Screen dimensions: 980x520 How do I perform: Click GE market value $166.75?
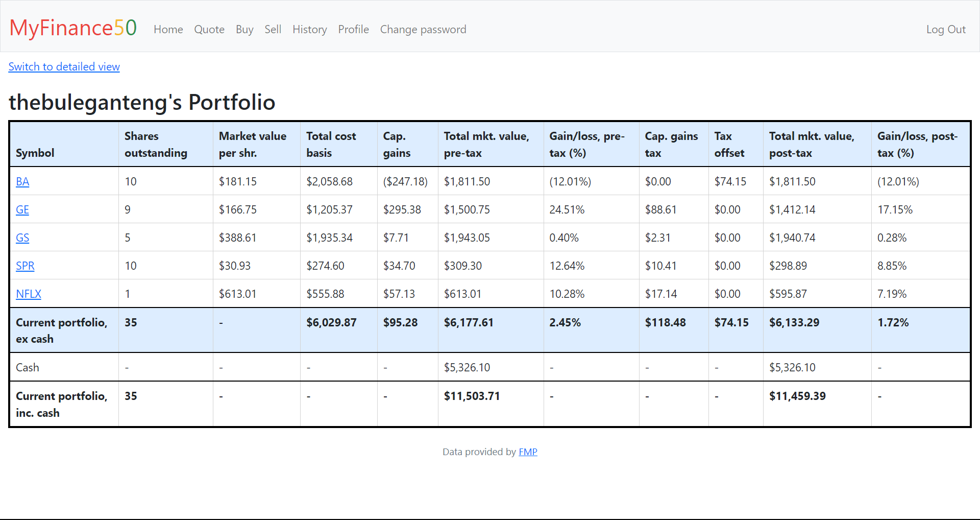click(x=238, y=209)
